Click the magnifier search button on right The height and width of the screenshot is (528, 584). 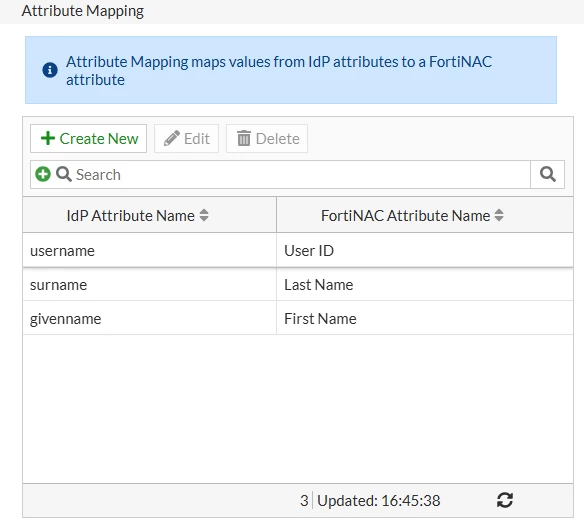pyautogui.click(x=548, y=174)
